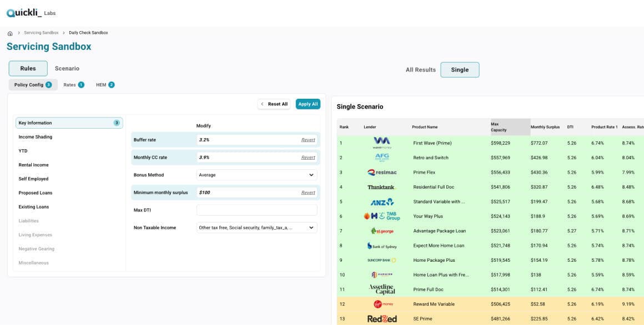The image size is (644, 325).
Task: Click the Suncorp Bank lender logo
Action: point(383,260)
